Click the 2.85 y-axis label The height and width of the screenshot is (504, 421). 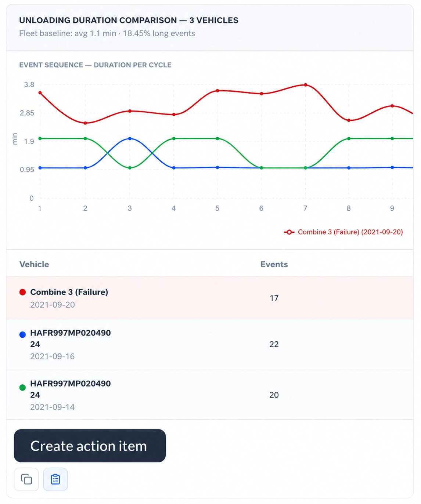tap(27, 113)
